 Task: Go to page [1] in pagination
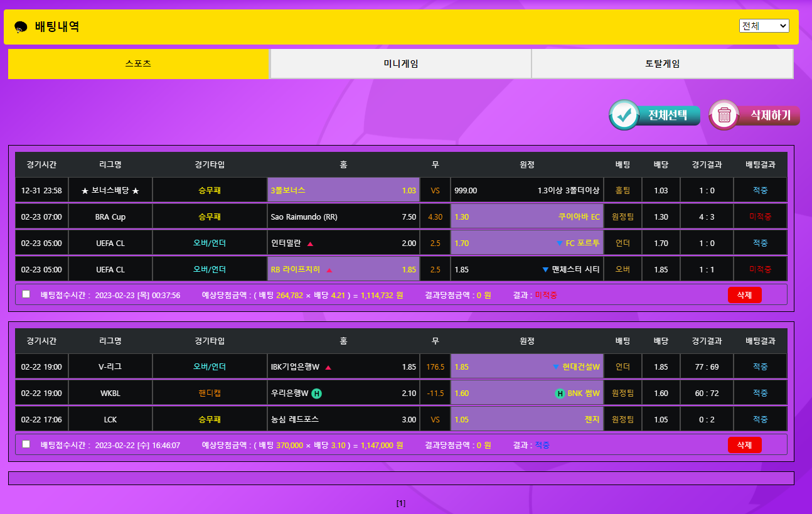[x=401, y=503]
